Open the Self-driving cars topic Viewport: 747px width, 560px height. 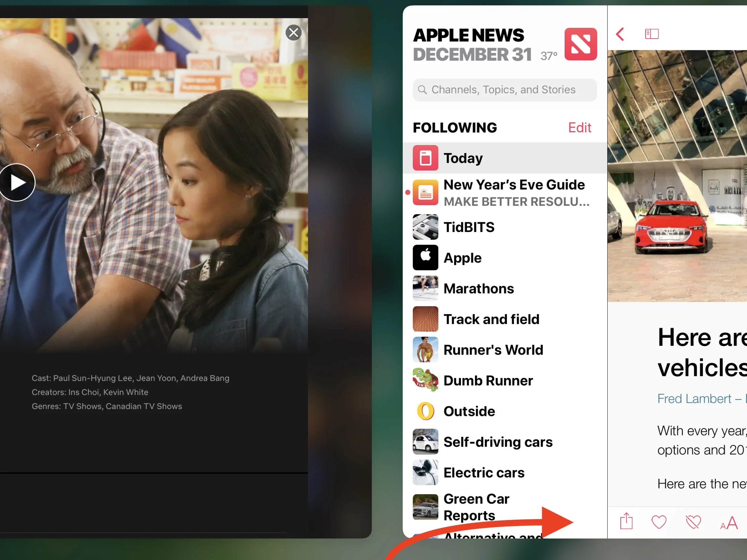[x=504, y=442]
